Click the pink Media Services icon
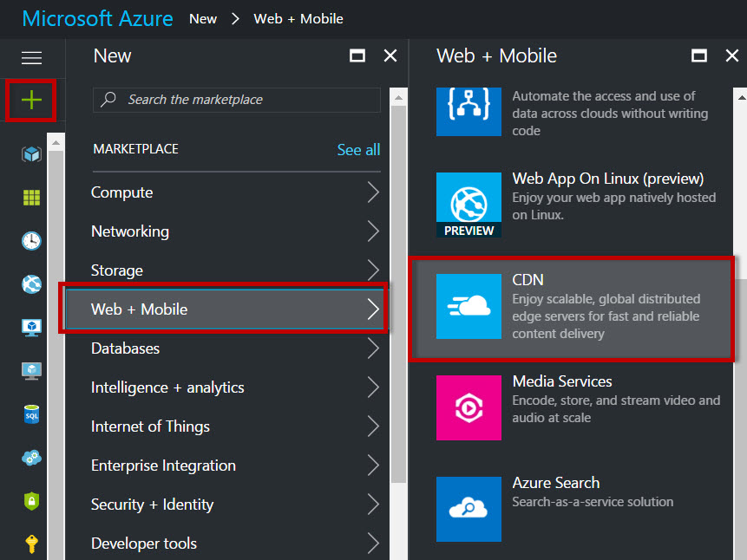This screenshot has width=747, height=560. pyautogui.click(x=469, y=407)
